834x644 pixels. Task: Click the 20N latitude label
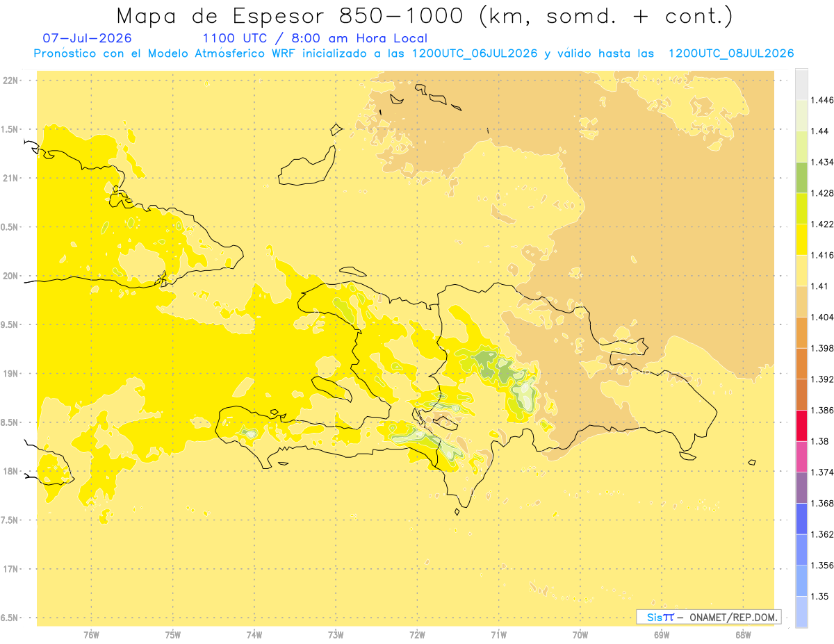(x=10, y=276)
